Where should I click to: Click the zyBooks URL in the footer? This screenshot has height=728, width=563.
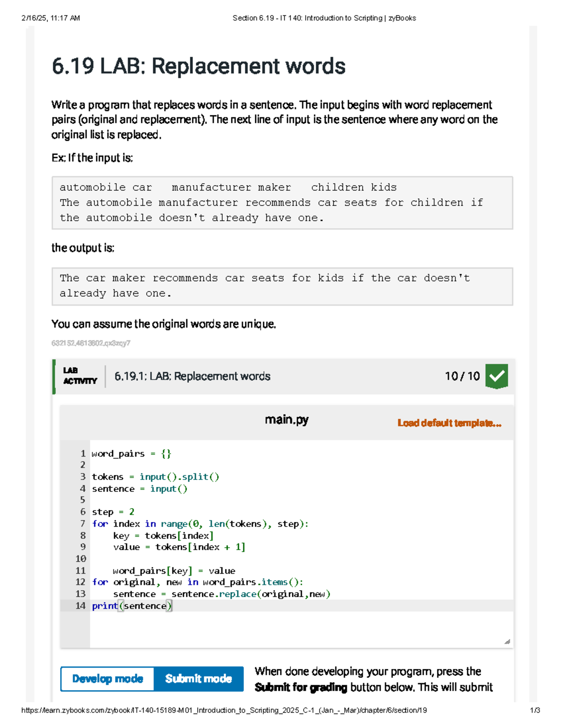tap(224, 710)
